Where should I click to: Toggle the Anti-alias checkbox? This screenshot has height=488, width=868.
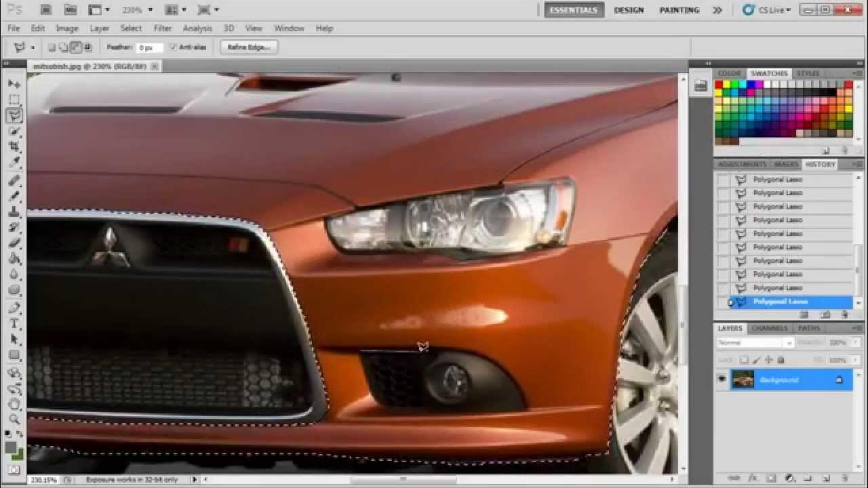click(x=174, y=47)
